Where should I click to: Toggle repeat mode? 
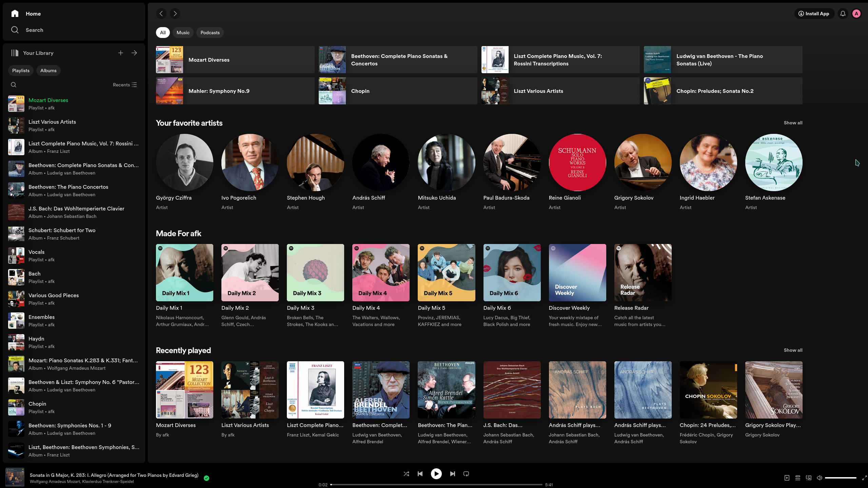pos(466,474)
